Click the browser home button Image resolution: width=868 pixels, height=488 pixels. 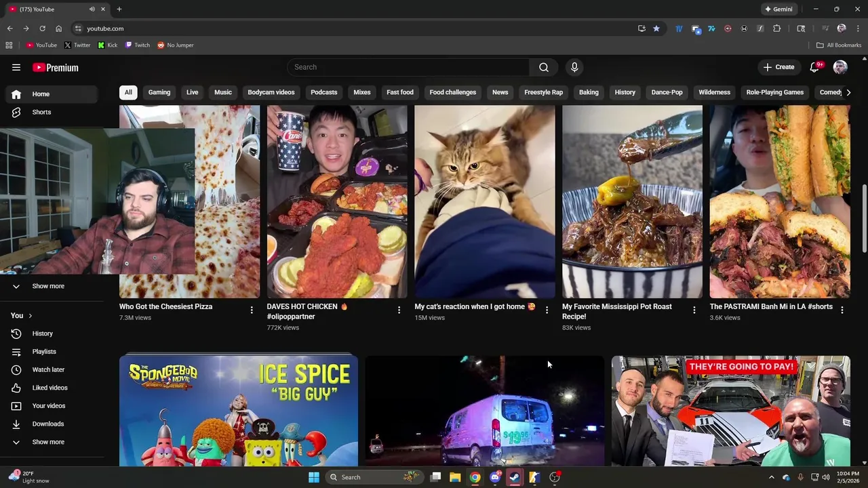click(58, 28)
